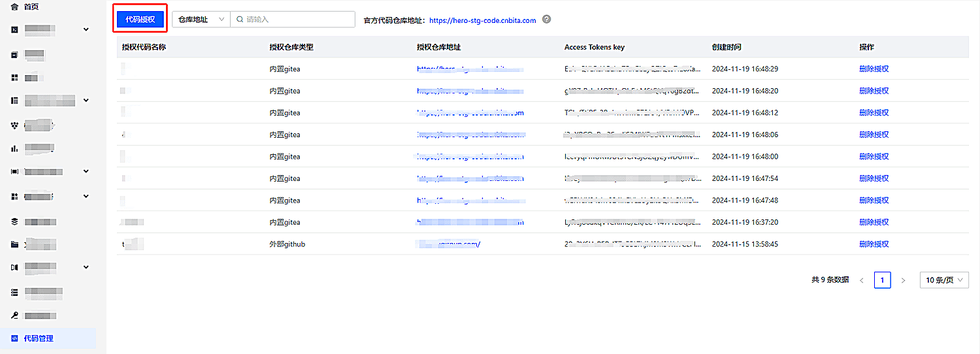Screen dimensions: 980x354
Task: Click the dot-cluster sidebar icon
Action: [14, 124]
